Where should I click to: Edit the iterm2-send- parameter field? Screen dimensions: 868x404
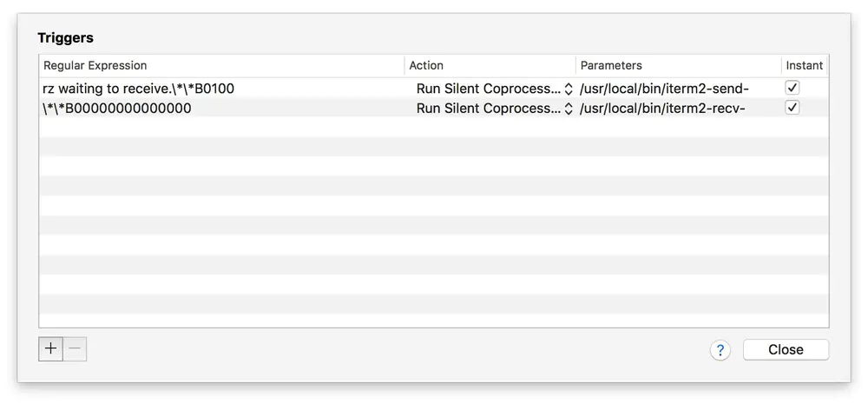click(664, 89)
